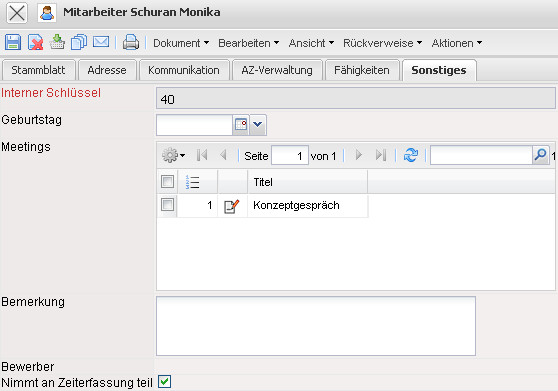Open the Bearbeiten dropdown menu
558x391 pixels.
(x=248, y=43)
